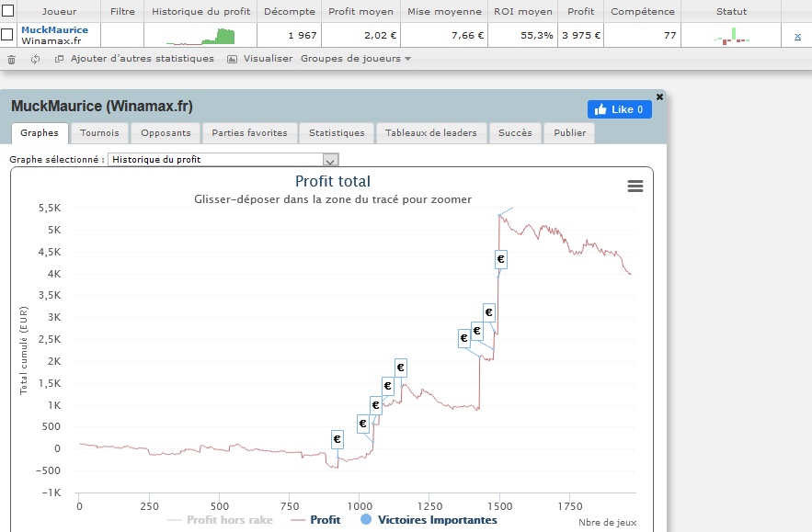Click the Facebook Like thumbs-up button
This screenshot has width=812, height=532.
[x=620, y=109]
